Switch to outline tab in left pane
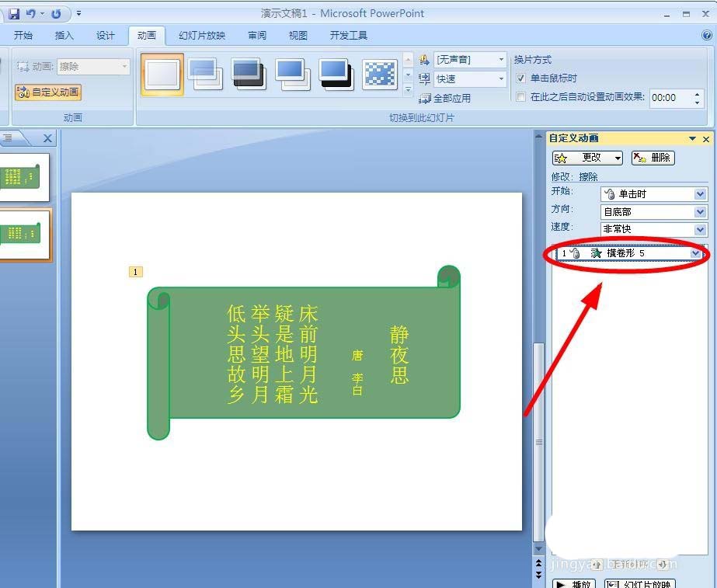 point(9,137)
